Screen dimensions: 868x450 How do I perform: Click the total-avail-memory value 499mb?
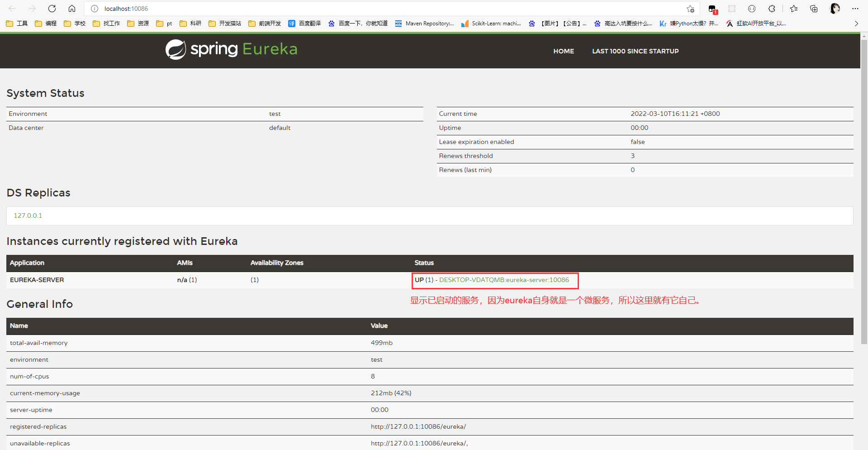pos(382,343)
